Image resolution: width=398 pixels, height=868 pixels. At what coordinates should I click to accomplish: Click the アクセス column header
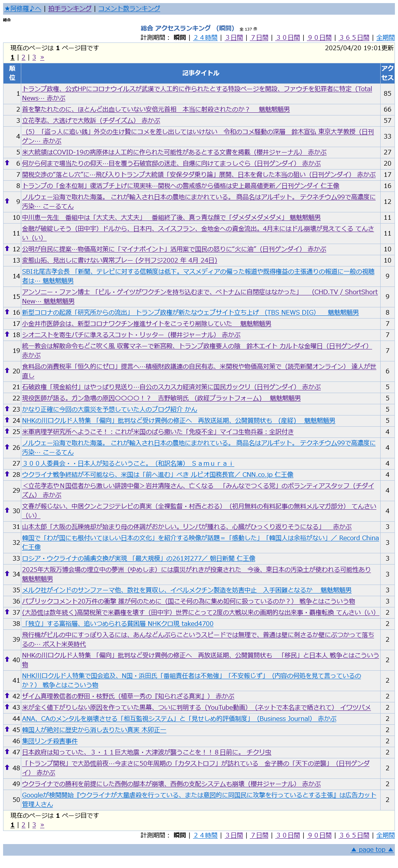coord(388,73)
